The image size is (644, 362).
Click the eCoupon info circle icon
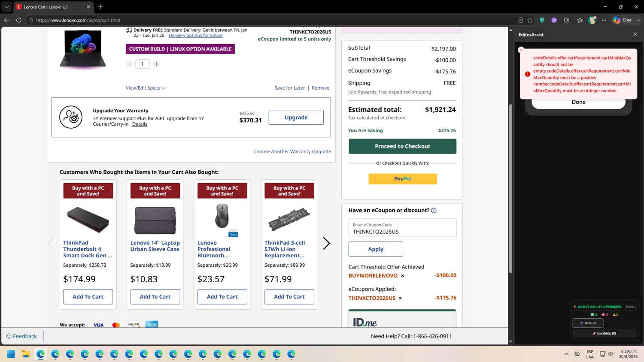tap(434, 211)
